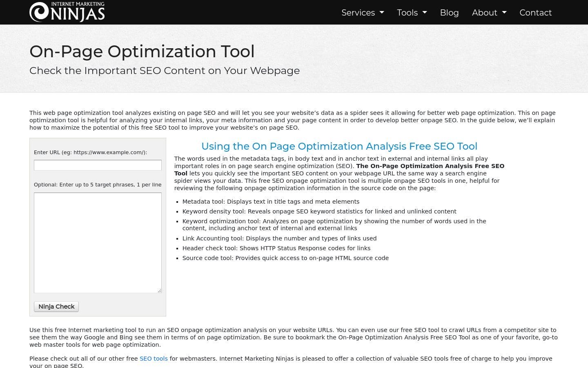This screenshot has height=368, width=588.
Task: Click the 'Check the Important SEO Content' subtitle
Action: click(164, 71)
